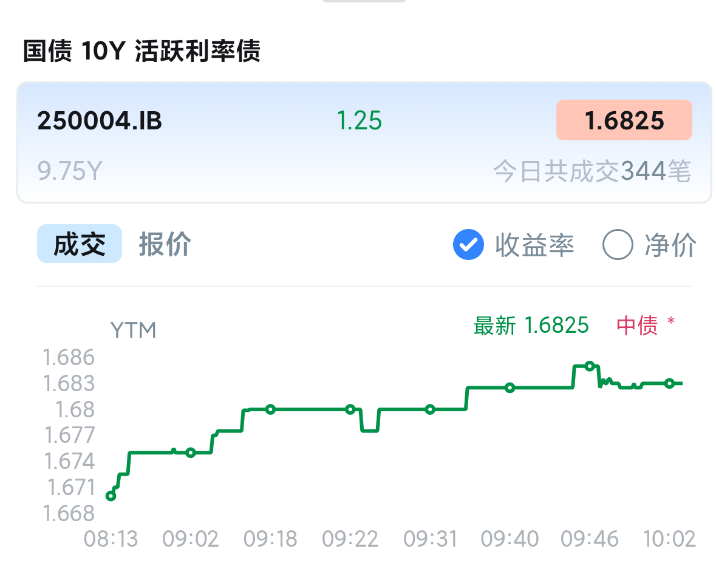Click the 1.686 axis value
Viewport: 716px width, 588px height.
(69, 357)
